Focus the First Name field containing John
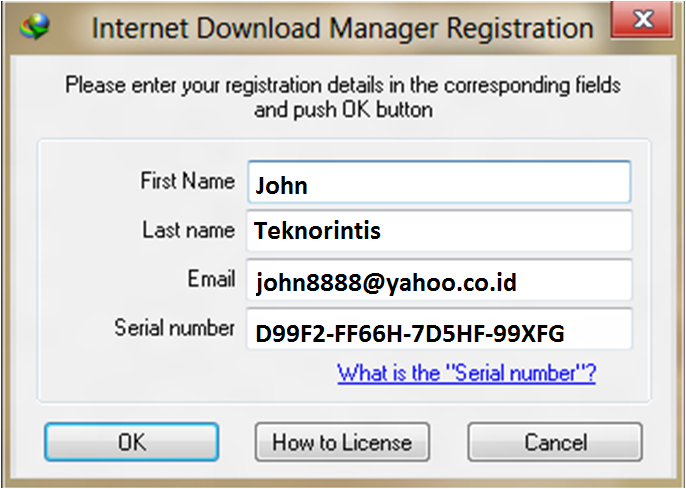 [x=439, y=182]
